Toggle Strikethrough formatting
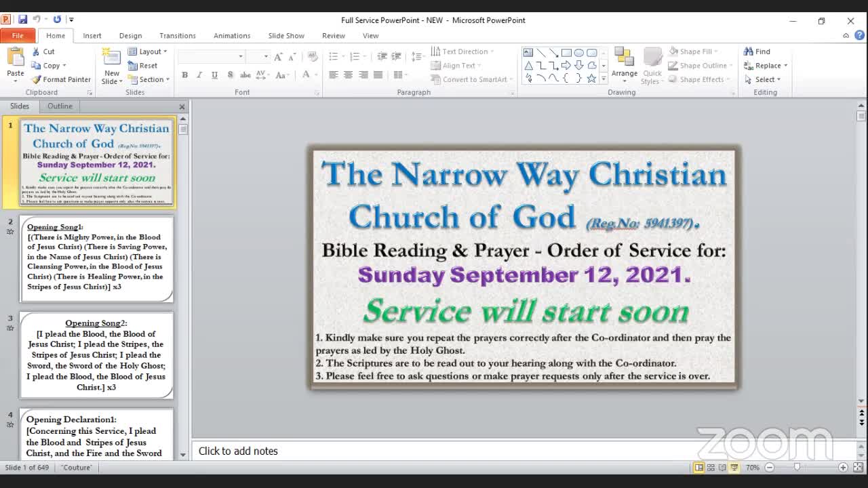The image size is (868, 488). 245,75
